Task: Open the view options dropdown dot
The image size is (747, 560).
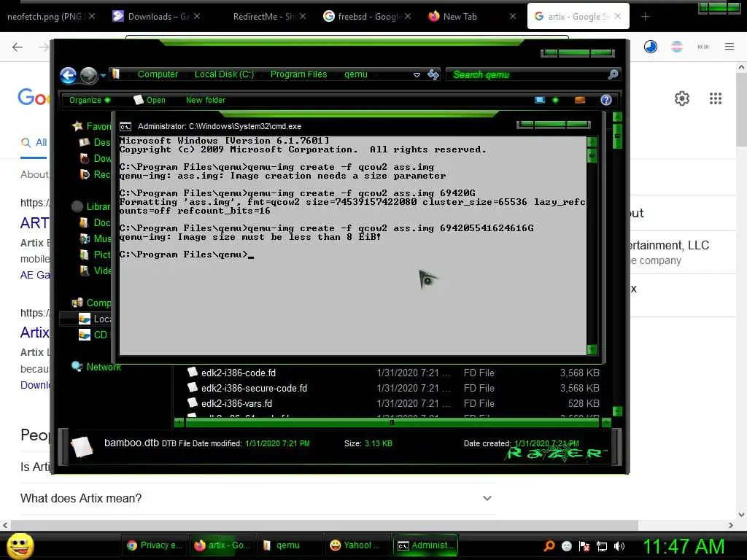Action: coord(555,100)
